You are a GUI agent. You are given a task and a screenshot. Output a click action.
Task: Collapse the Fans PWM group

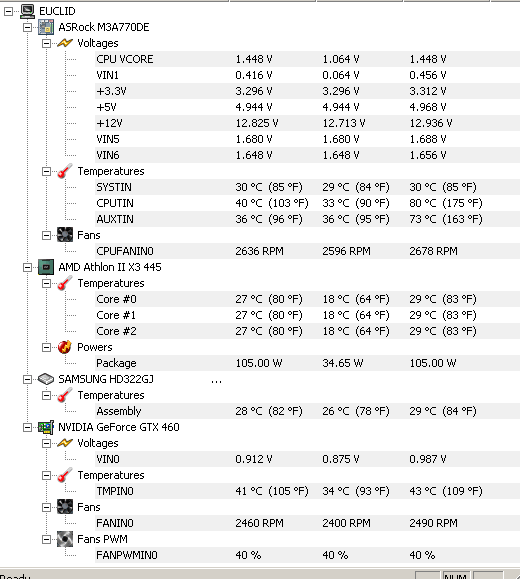(x=46, y=539)
